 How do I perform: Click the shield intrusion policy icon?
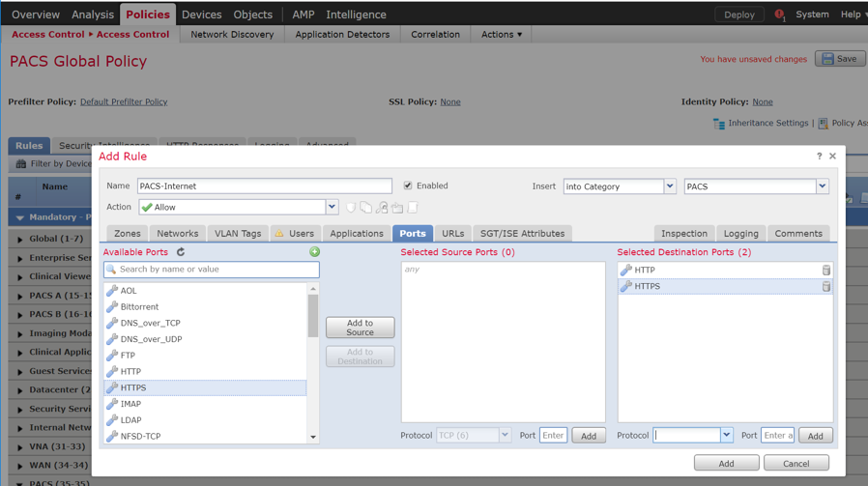[351, 208]
